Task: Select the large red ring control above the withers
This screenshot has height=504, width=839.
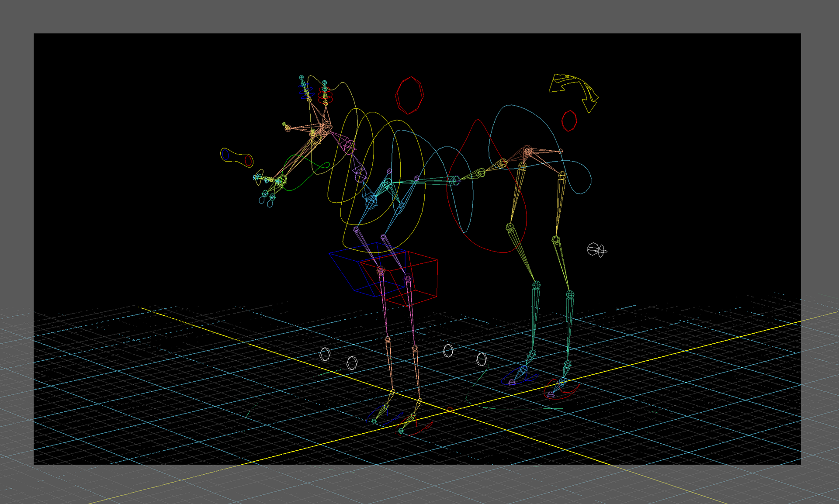Action: pyautogui.click(x=409, y=96)
